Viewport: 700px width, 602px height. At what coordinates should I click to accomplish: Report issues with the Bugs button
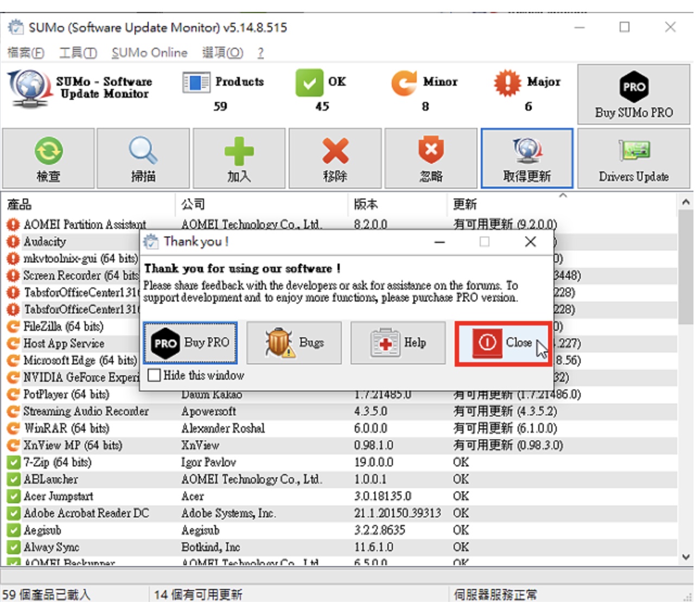294,343
